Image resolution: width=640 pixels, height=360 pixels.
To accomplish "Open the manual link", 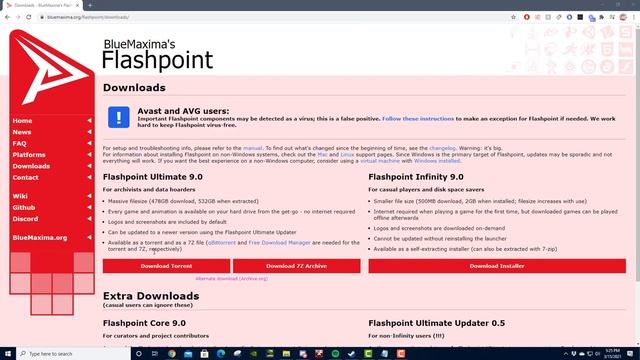I will point(253,148).
